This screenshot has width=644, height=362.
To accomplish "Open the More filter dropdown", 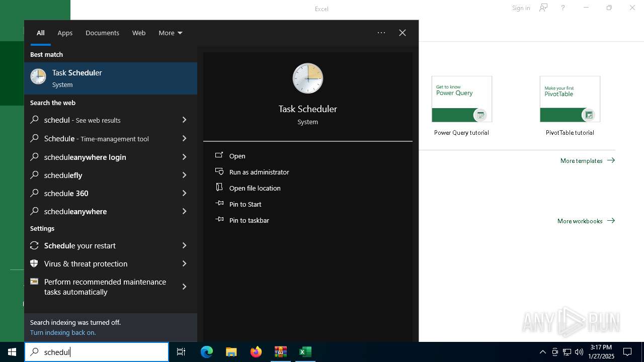I will (171, 33).
